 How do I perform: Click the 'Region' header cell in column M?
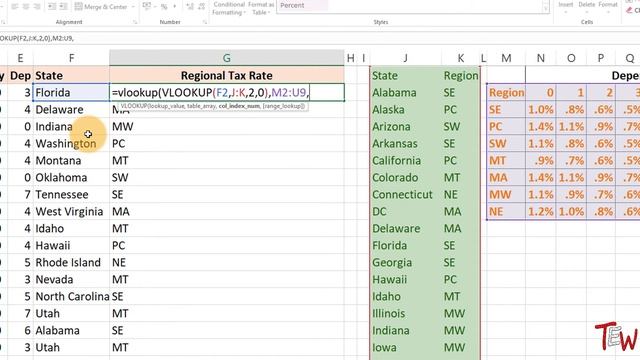tap(507, 93)
